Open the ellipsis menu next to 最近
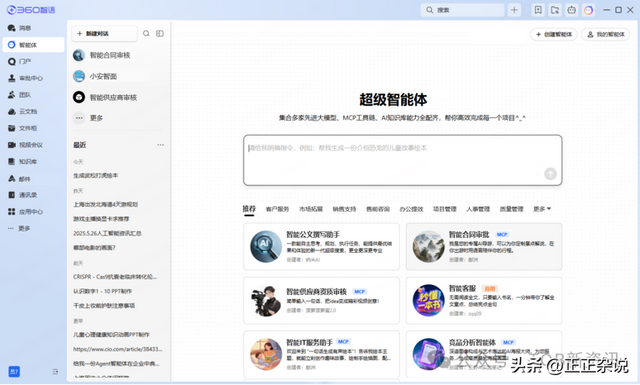 coord(160,145)
